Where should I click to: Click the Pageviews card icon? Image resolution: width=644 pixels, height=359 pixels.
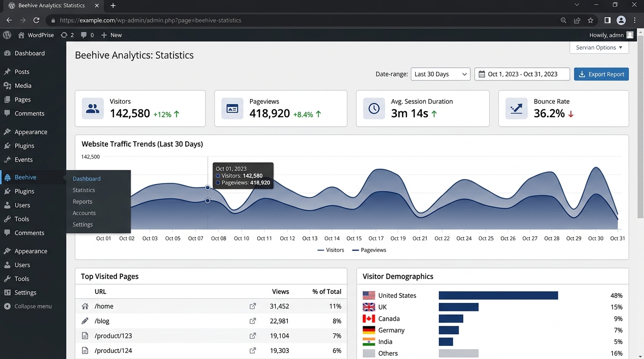click(x=232, y=108)
